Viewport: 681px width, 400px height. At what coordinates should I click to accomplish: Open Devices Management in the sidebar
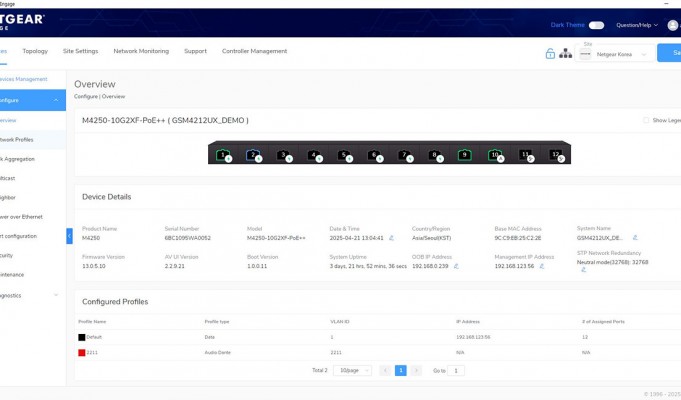click(x=23, y=79)
